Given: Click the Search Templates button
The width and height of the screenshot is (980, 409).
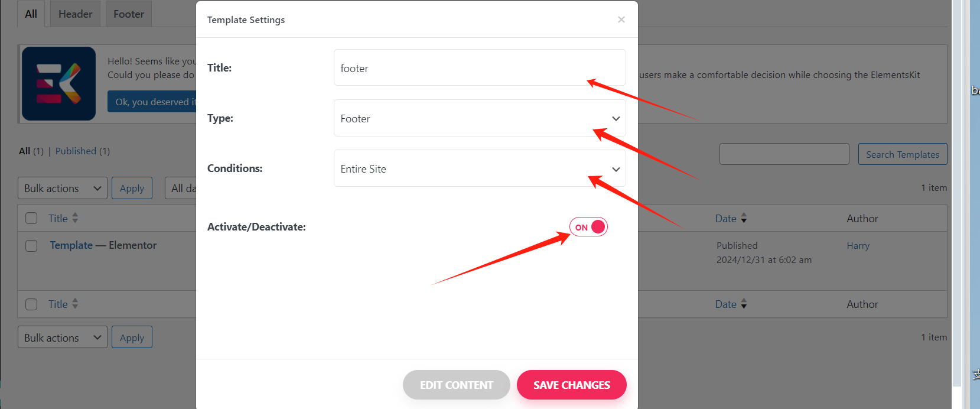Looking at the screenshot, I should point(902,154).
